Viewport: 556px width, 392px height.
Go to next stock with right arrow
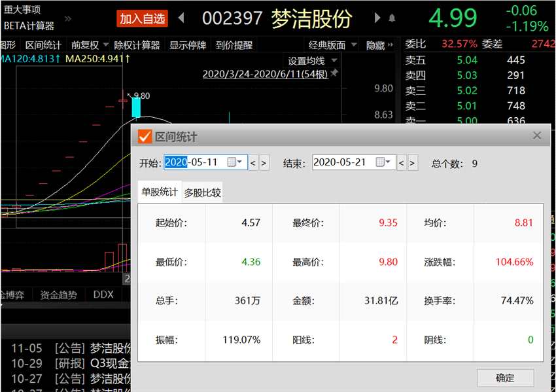tap(377, 18)
